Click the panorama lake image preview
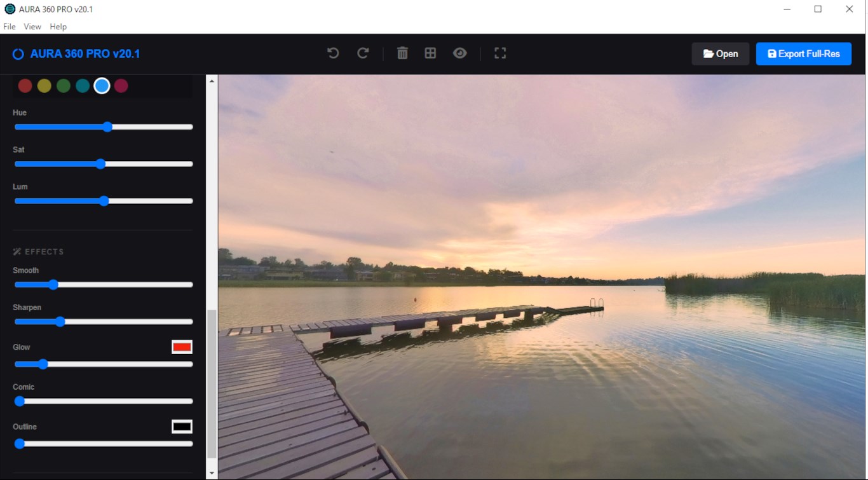This screenshot has height=480, width=868. pyautogui.click(x=543, y=277)
